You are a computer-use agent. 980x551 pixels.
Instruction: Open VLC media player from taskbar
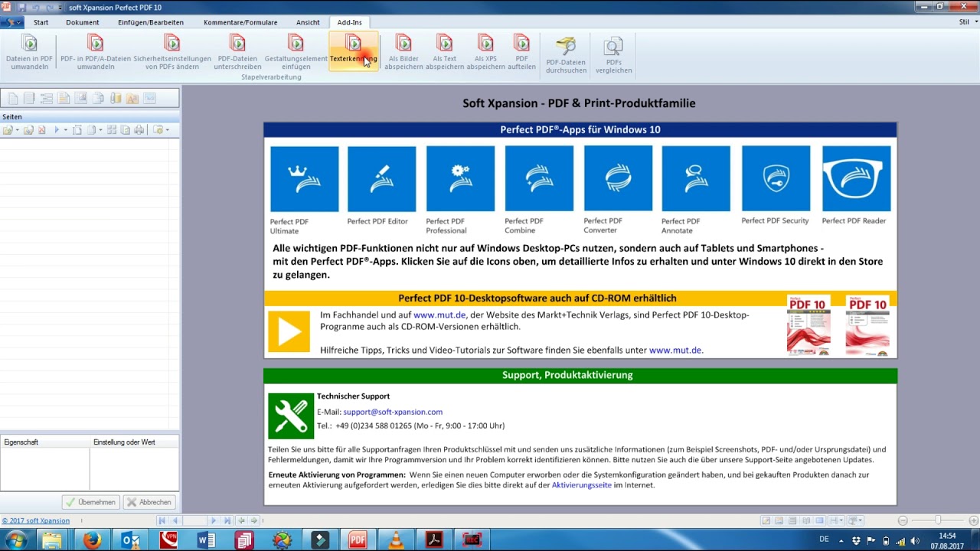[396, 540]
